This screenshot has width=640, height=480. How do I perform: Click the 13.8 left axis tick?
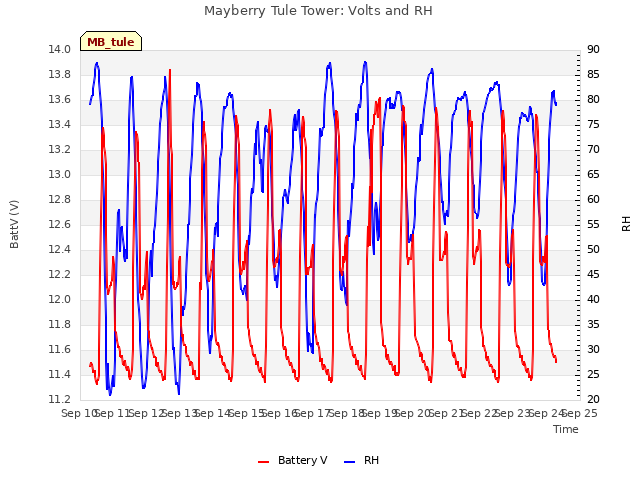60,74
